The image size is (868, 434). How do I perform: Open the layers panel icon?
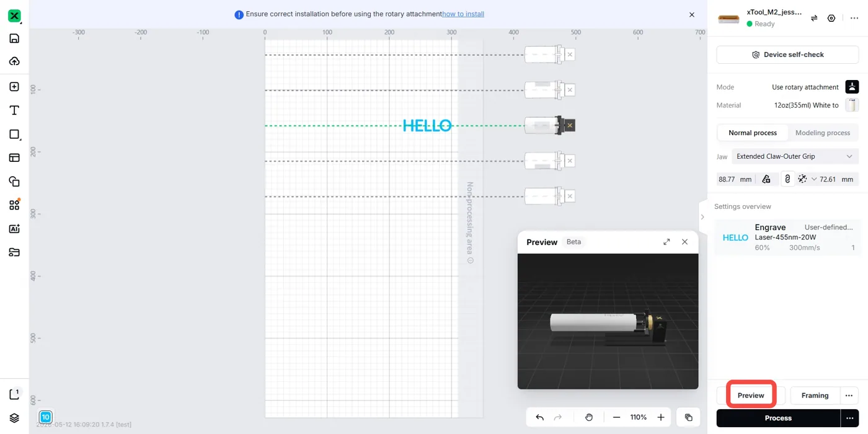(x=14, y=418)
